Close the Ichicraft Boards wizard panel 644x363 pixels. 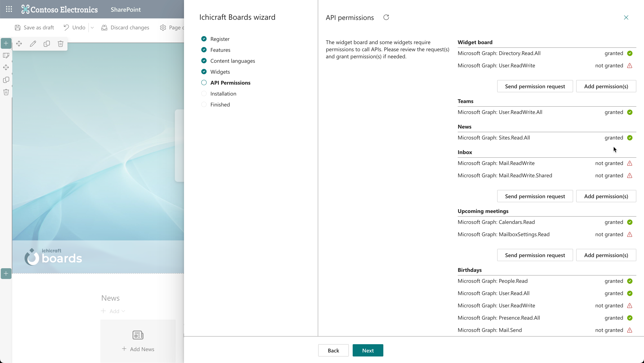626,17
